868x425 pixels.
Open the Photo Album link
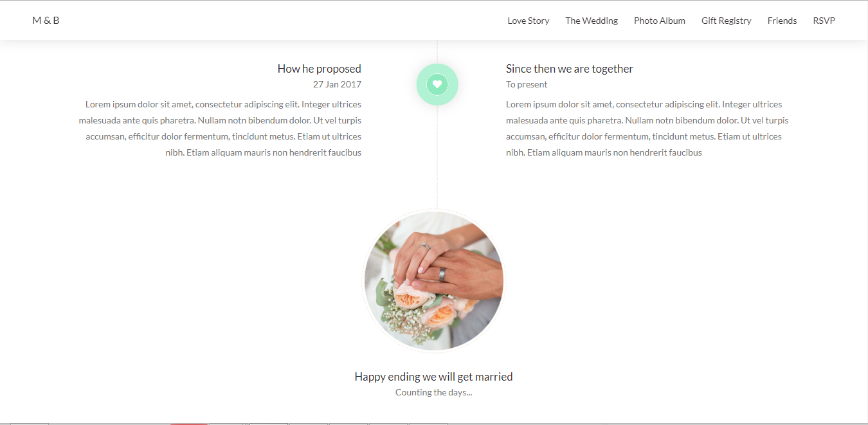[660, 21]
